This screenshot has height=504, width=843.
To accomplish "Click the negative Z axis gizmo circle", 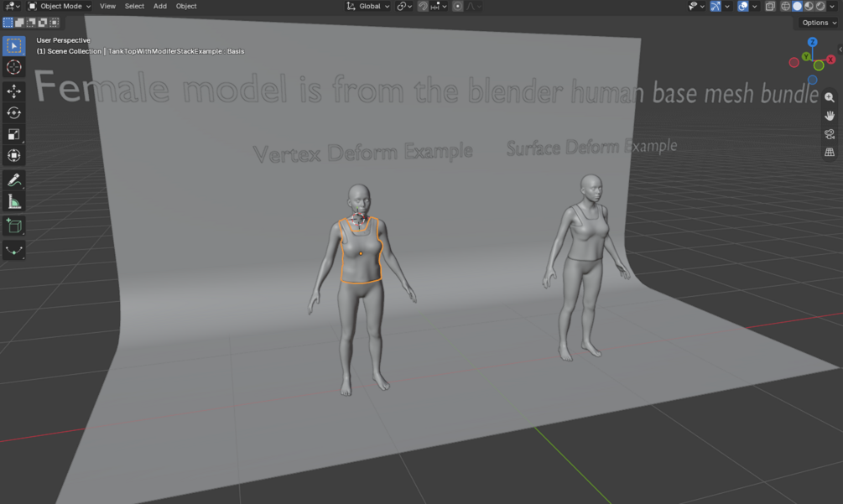I will pyautogui.click(x=812, y=80).
